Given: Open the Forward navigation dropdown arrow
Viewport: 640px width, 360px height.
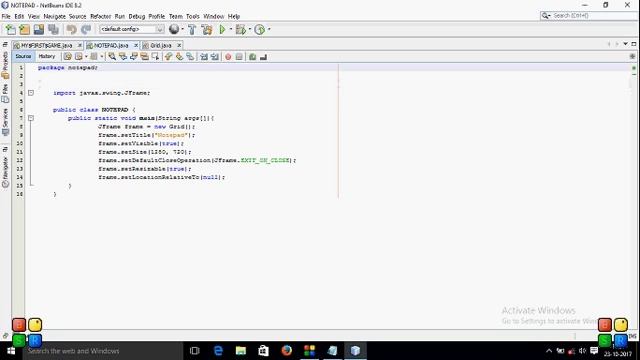Looking at the screenshot, I should (x=102, y=57).
